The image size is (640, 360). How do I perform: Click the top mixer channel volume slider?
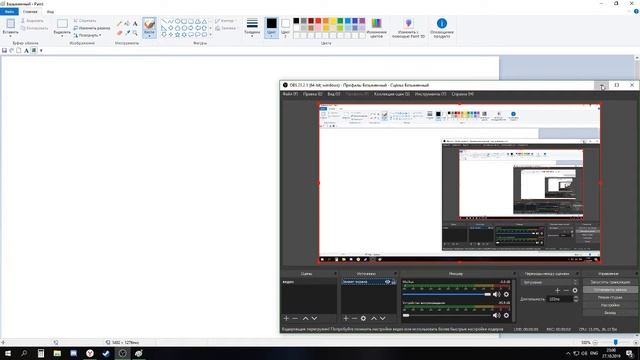tap(447, 294)
